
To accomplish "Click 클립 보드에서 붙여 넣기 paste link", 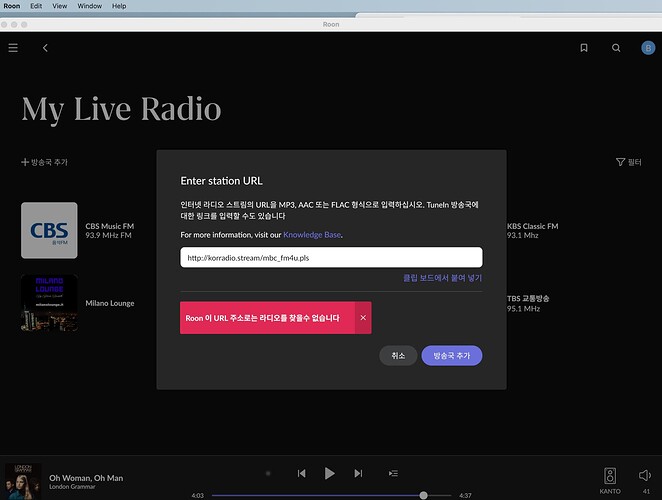I will pos(442,278).
